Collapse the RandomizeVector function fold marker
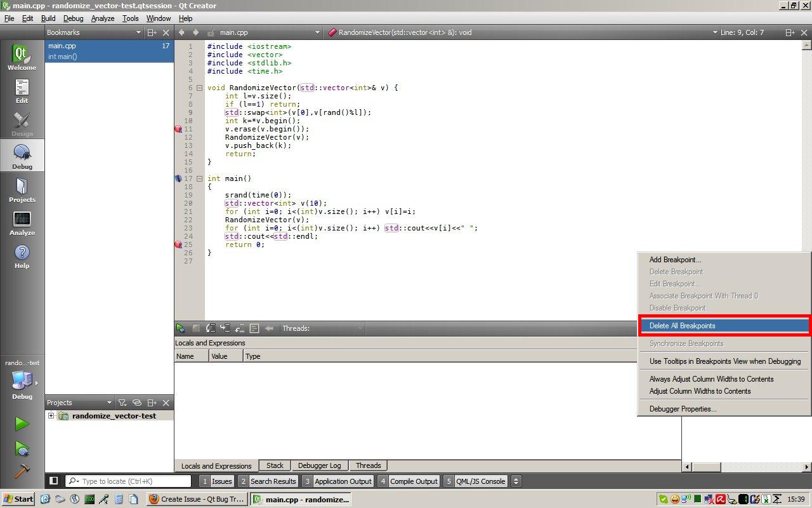This screenshot has width=812, height=508. 199,88
